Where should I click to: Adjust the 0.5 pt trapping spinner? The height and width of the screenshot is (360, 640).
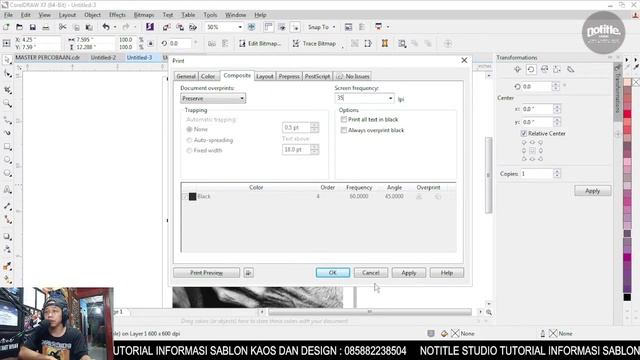coord(314,128)
